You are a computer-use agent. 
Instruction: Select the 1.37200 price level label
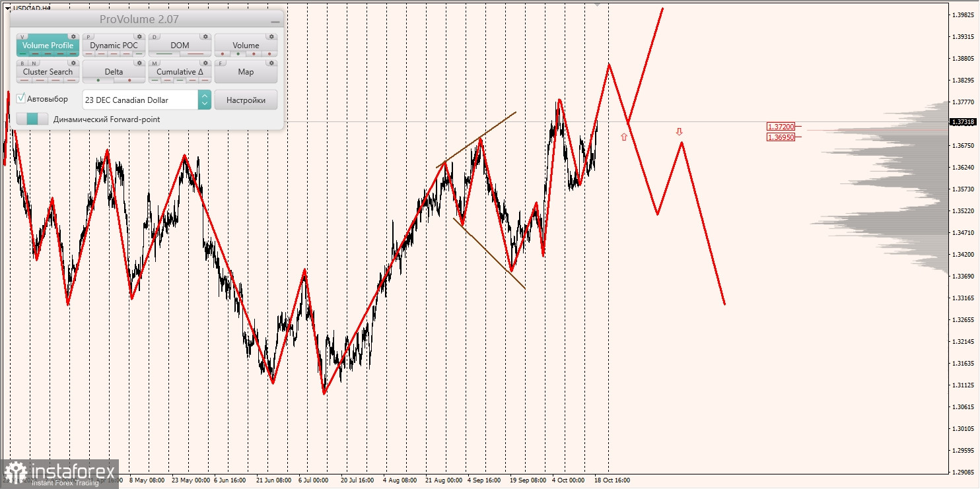tap(781, 126)
